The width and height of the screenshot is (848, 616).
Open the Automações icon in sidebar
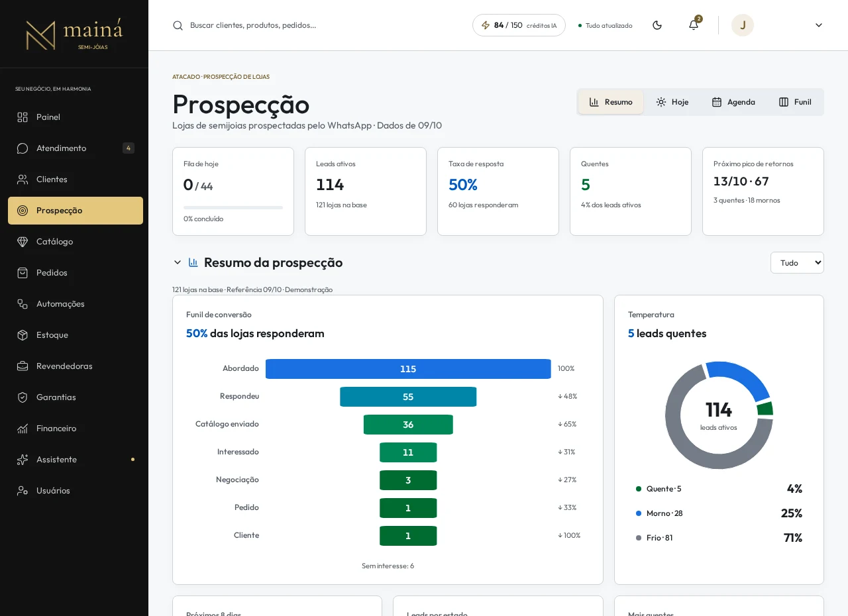pos(23,304)
